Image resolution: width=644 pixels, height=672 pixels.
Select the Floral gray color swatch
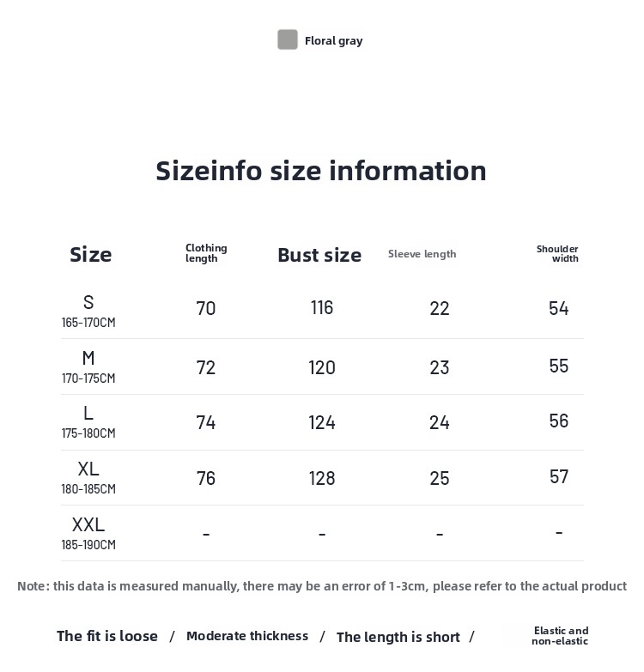tap(287, 39)
